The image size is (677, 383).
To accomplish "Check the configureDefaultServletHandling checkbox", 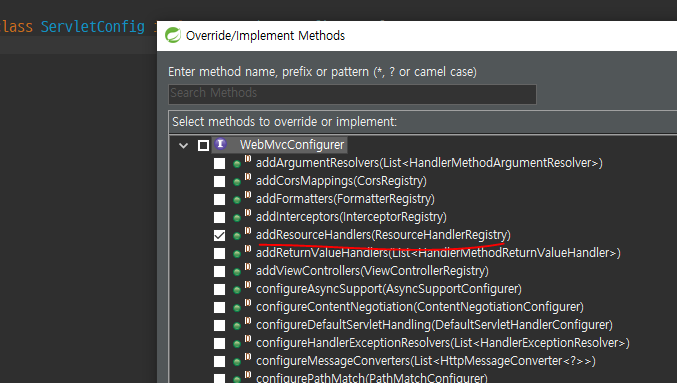I will click(x=219, y=325).
